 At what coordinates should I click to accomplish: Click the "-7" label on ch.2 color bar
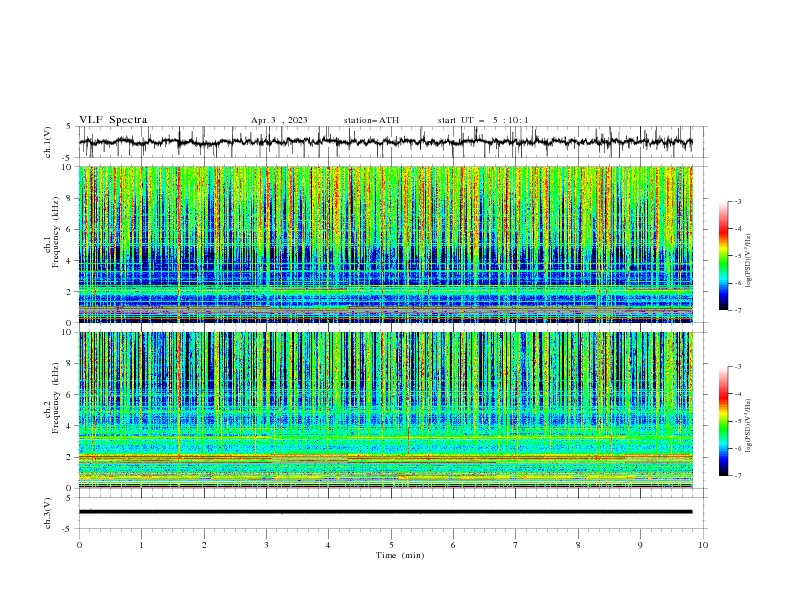tap(737, 476)
